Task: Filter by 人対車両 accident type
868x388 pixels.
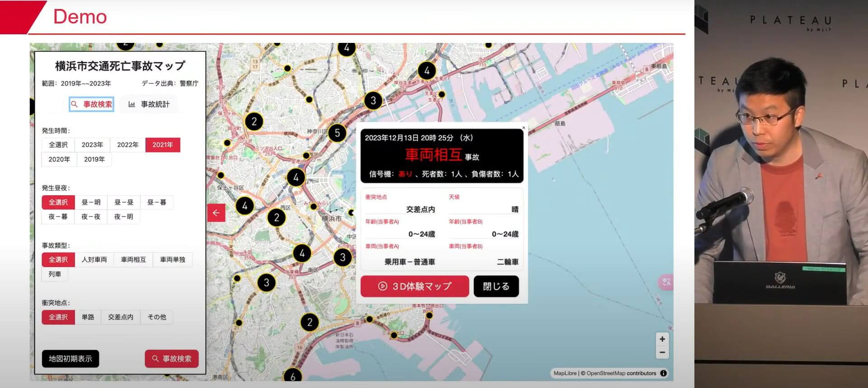Action: [94, 260]
